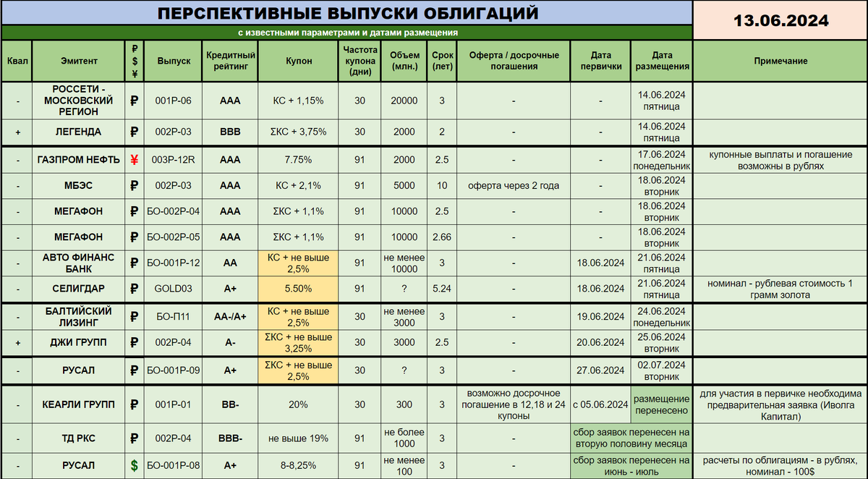The height and width of the screenshot is (479, 868).
Task: Click issuer name КЕАРЛИ ГРУПП
Action: 79,404
